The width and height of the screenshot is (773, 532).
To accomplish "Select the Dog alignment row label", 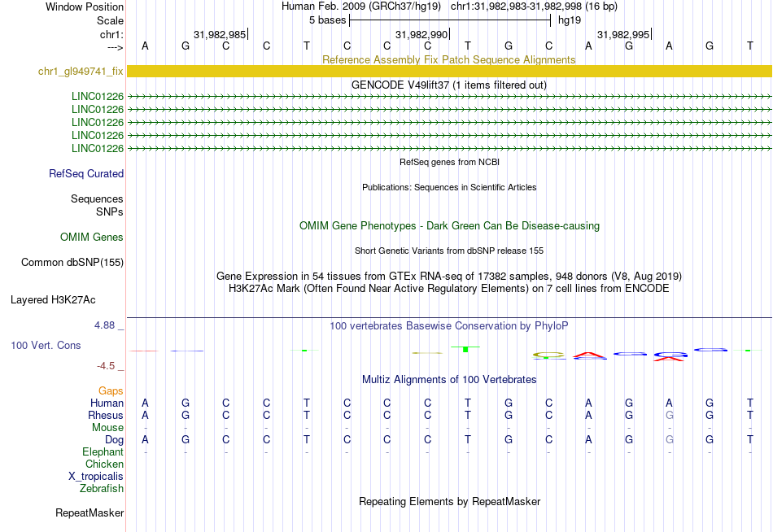I will [x=114, y=440].
